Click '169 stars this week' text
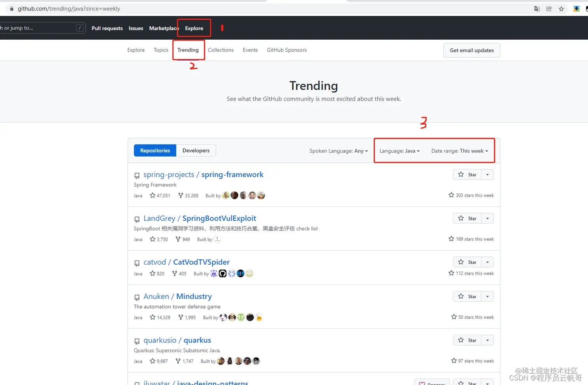Image resolution: width=588 pixels, height=385 pixels. click(474, 239)
